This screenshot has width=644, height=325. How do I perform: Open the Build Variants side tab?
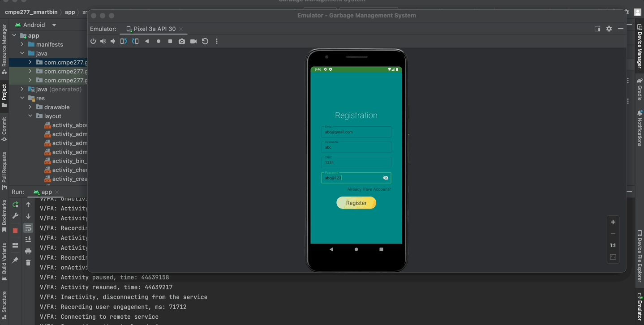[4, 262]
